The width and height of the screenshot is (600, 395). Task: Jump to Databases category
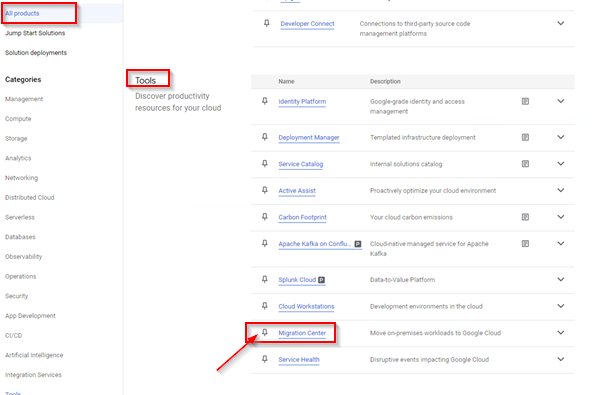tap(20, 237)
